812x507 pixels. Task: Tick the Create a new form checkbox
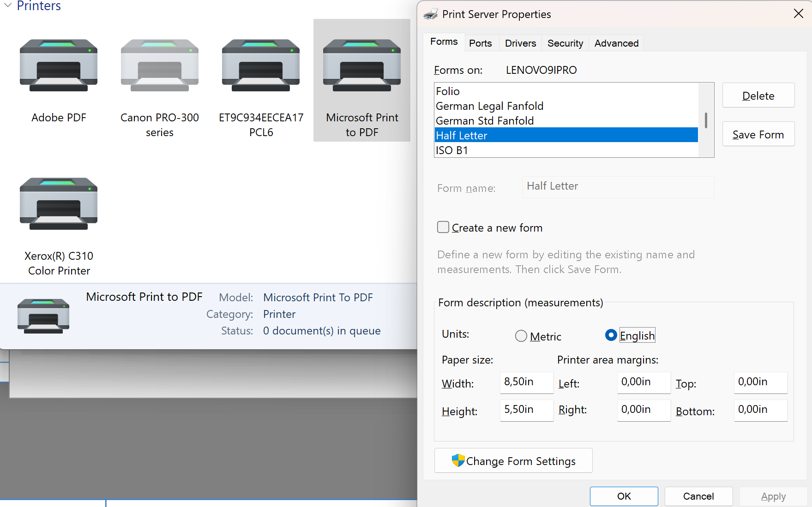[443, 227]
